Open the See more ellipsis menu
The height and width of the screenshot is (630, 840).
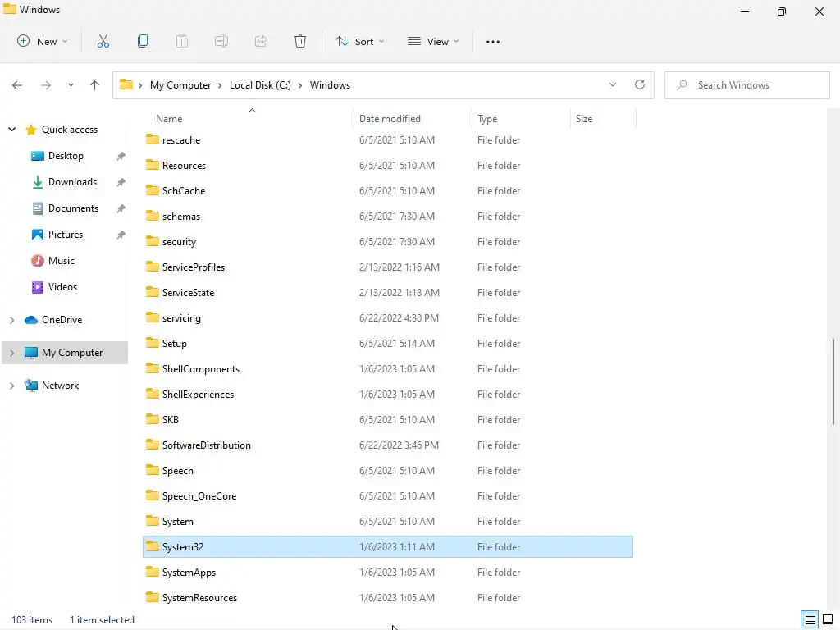point(493,42)
